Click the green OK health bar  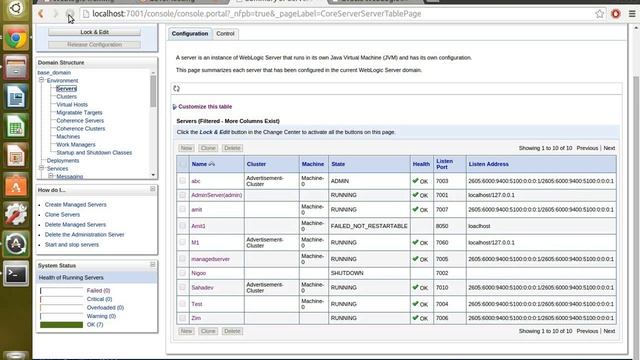(x=61, y=324)
